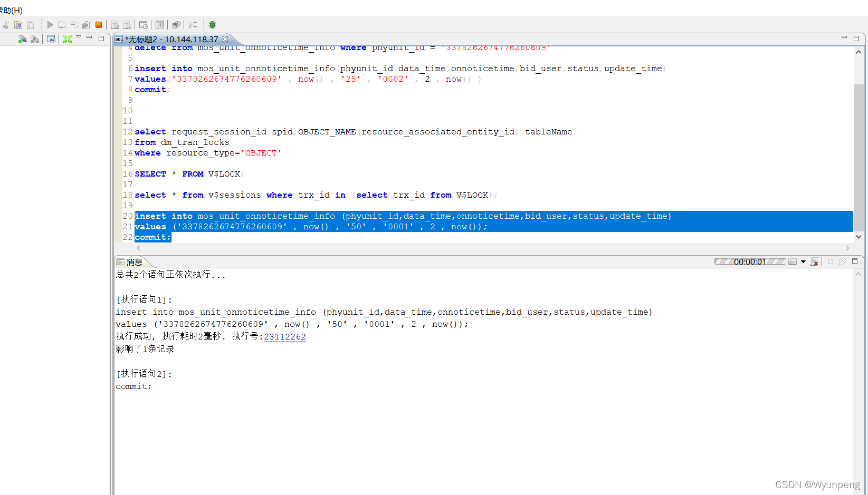Click the disconnect plugs icon in navigator
The image size is (868, 495).
coord(35,39)
